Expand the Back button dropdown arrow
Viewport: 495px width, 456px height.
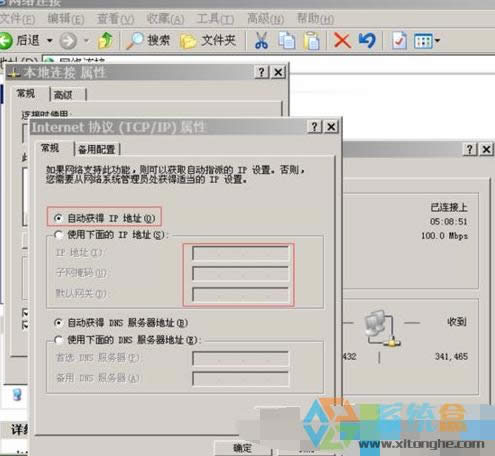click(x=50, y=41)
